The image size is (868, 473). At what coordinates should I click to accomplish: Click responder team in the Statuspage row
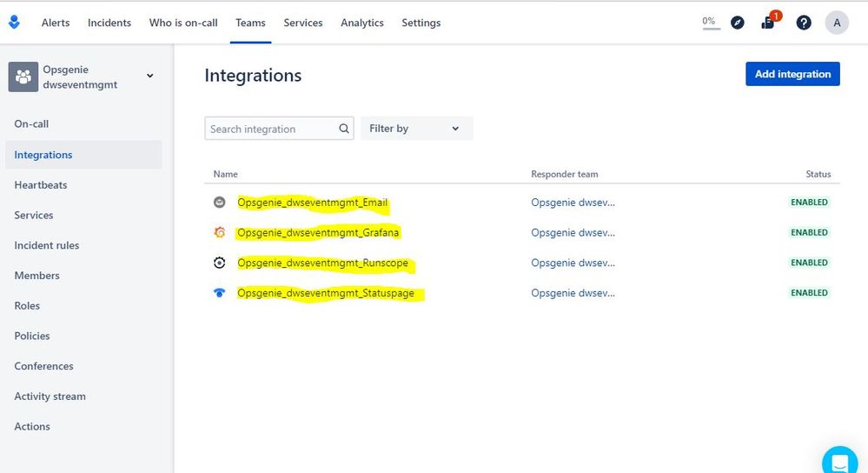click(x=573, y=293)
